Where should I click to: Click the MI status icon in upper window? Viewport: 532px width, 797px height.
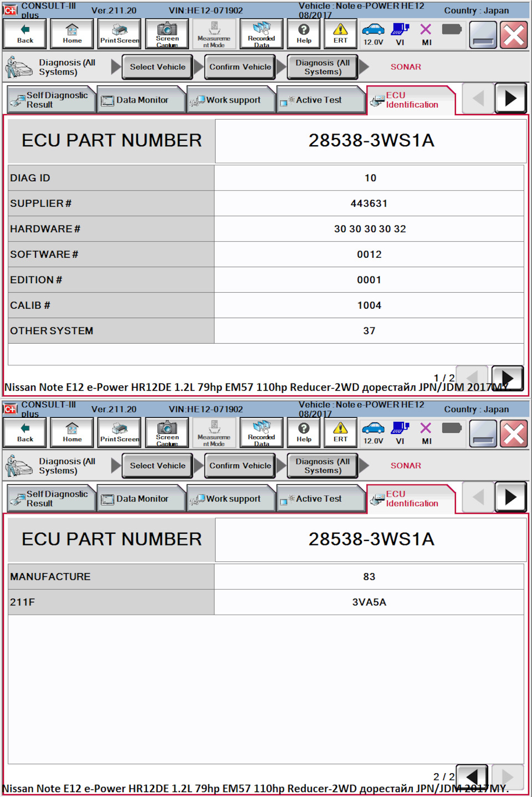pos(426,33)
